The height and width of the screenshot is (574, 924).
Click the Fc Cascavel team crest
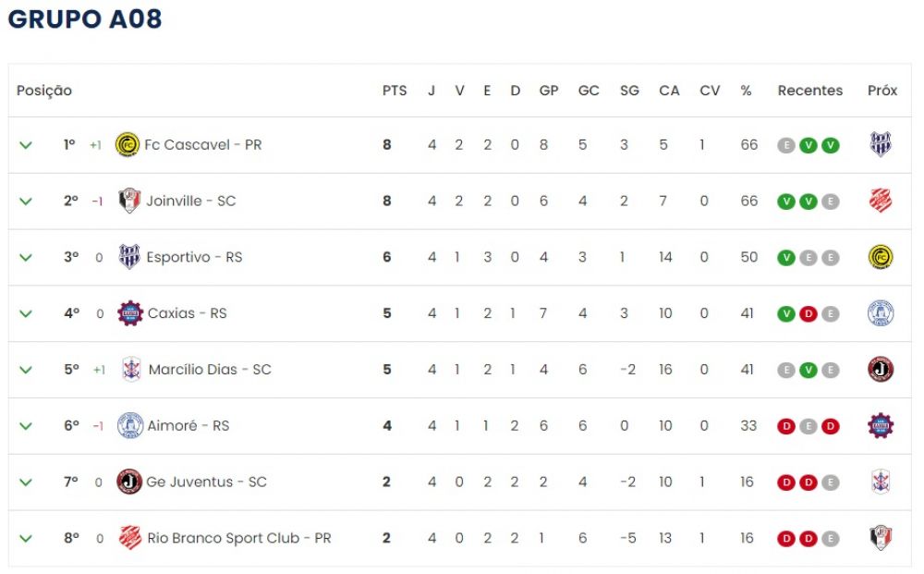(128, 144)
